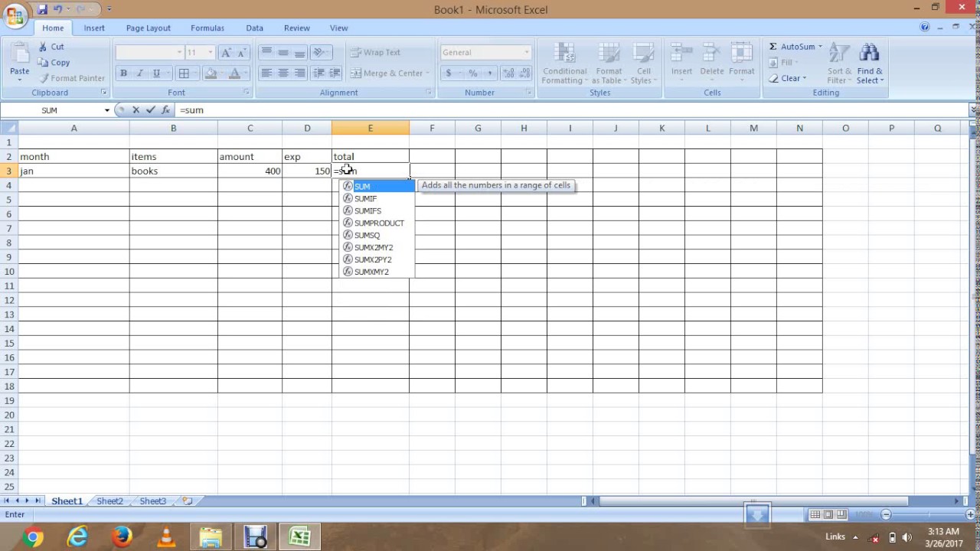Select SUMPRODUCT from the autocomplete list
This screenshot has width=980, height=551.
378,223
